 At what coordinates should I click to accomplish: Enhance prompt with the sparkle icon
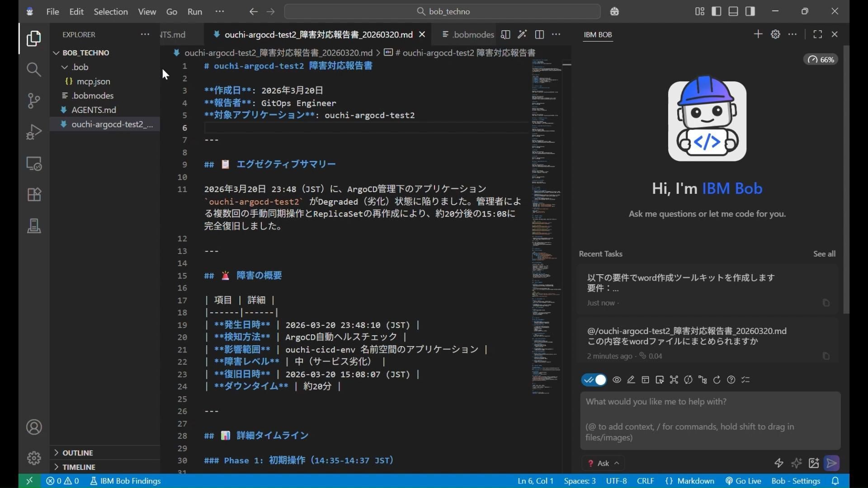(x=796, y=463)
